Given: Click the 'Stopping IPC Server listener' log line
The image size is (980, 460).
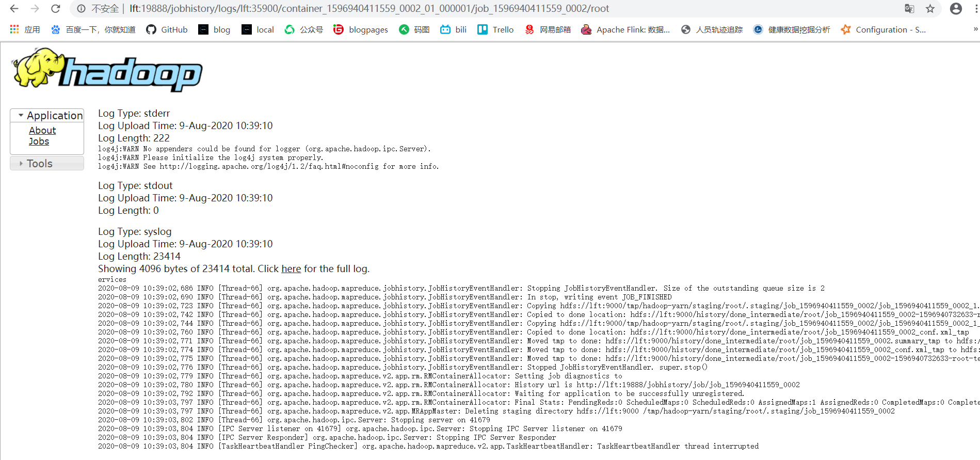Looking at the screenshot, I should (x=360, y=429).
